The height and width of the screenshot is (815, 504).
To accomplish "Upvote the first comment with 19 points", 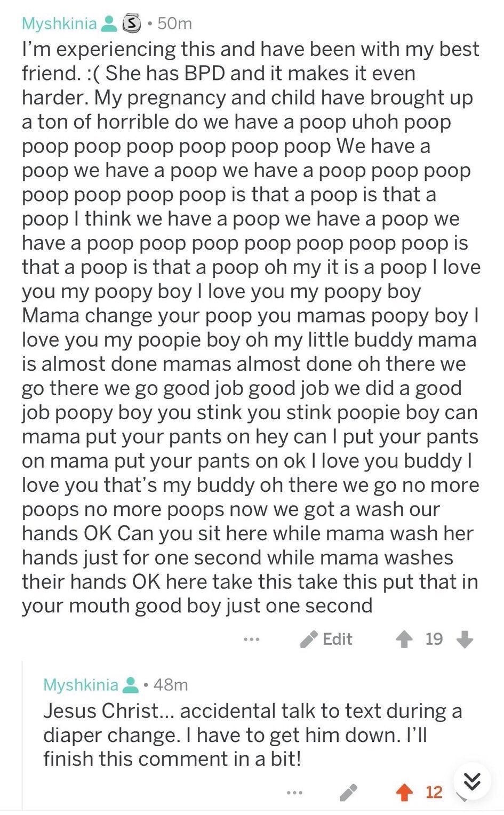I will [404, 639].
